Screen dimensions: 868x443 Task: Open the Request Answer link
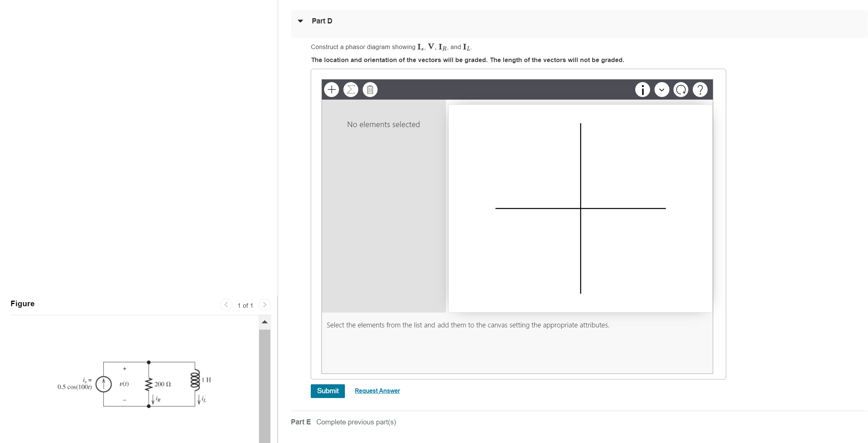(x=377, y=391)
